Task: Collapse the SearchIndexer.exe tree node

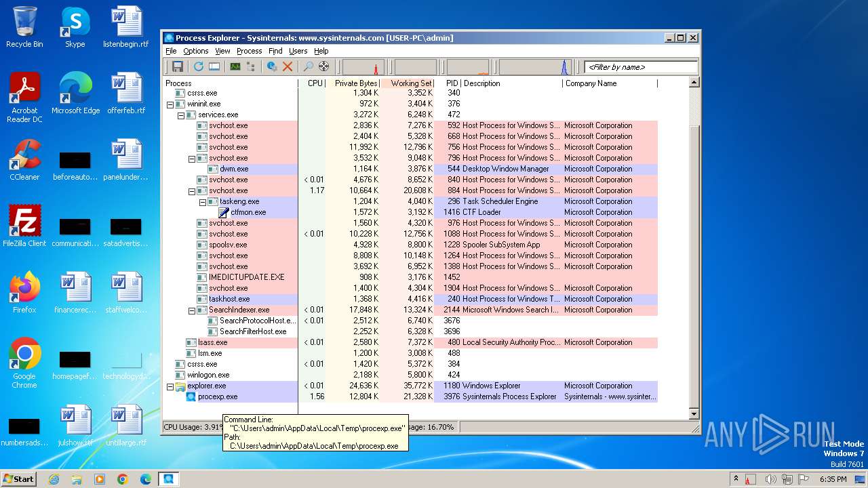Action: pos(192,310)
